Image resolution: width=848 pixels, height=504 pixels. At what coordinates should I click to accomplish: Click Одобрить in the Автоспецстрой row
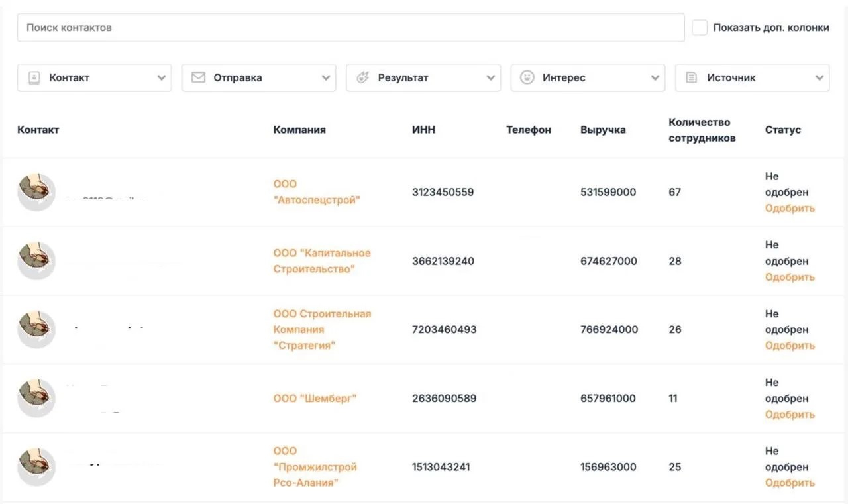pos(790,208)
